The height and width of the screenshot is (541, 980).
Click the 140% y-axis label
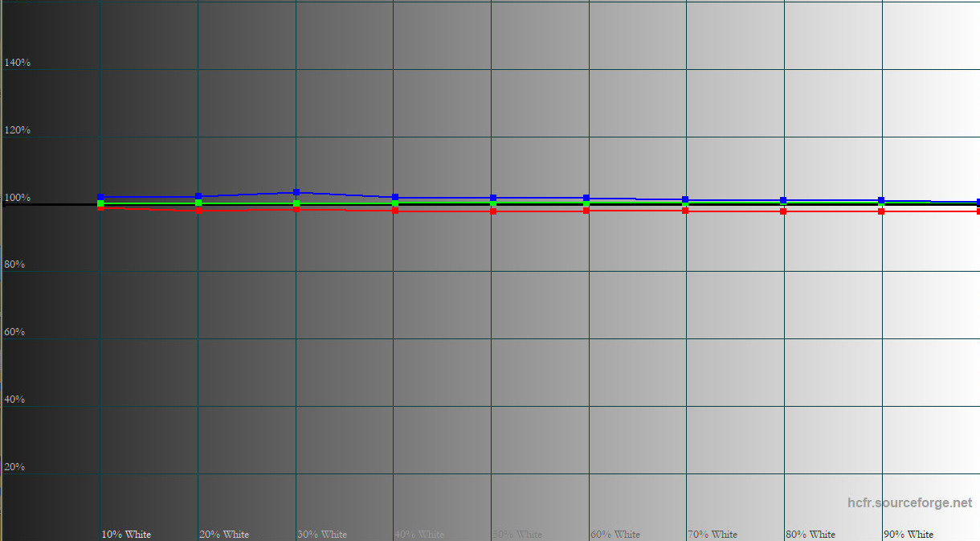coord(17,63)
